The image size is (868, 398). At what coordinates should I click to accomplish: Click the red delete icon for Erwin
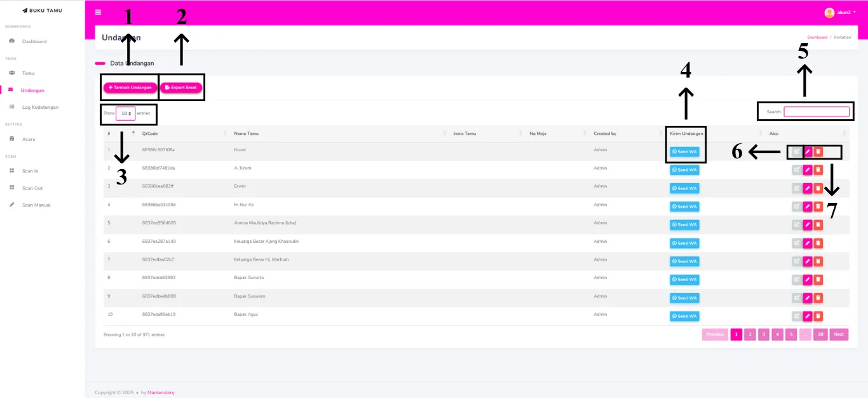tap(818, 188)
